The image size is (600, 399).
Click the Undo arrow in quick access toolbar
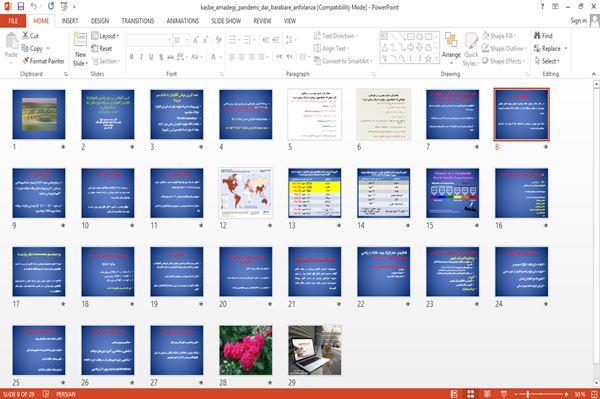(x=34, y=7)
